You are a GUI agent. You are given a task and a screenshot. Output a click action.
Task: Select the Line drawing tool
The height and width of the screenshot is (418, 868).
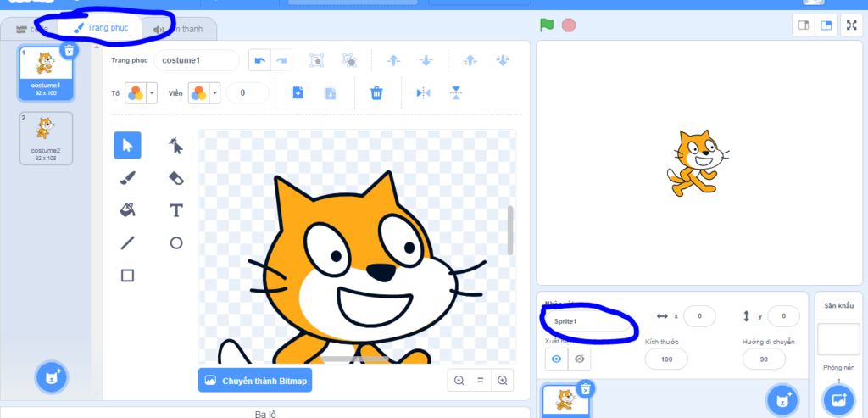point(127,243)
